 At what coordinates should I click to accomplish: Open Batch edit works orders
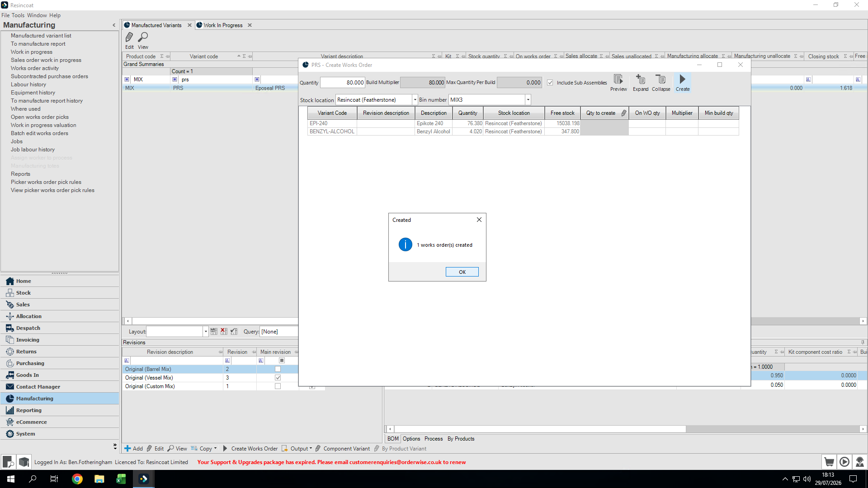point(39,133)
